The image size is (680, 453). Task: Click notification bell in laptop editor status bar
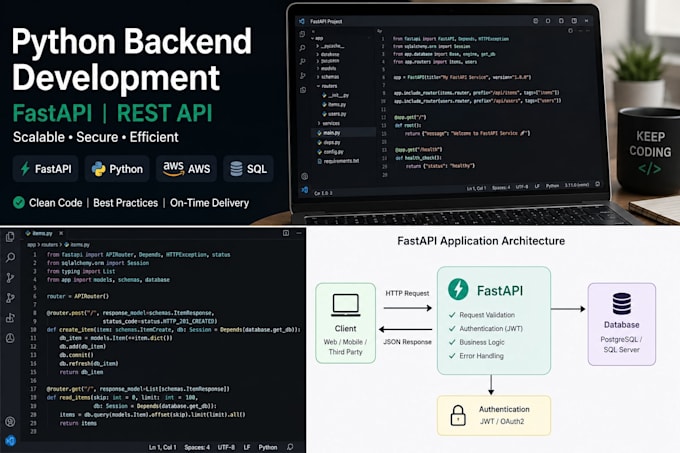pos(598,184)
